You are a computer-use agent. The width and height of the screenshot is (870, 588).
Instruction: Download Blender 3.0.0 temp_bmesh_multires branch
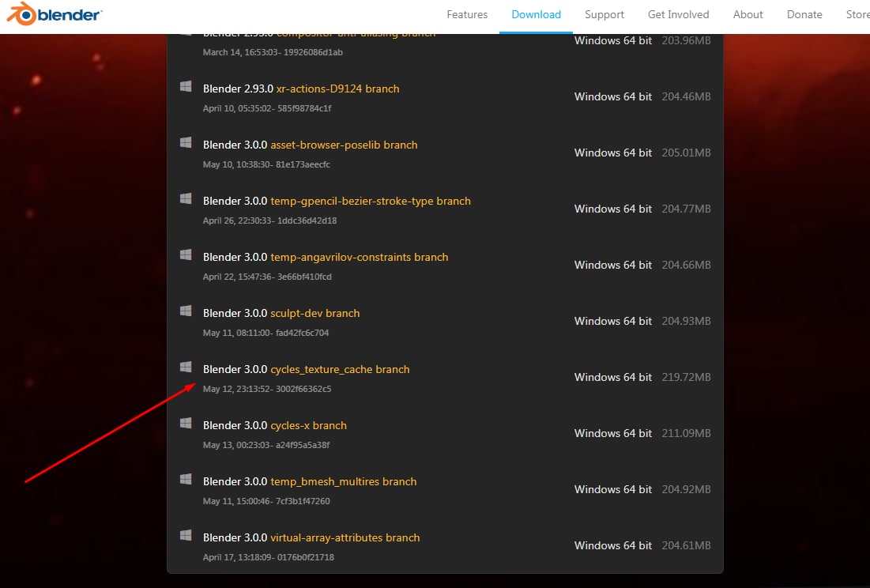[310, 481]
